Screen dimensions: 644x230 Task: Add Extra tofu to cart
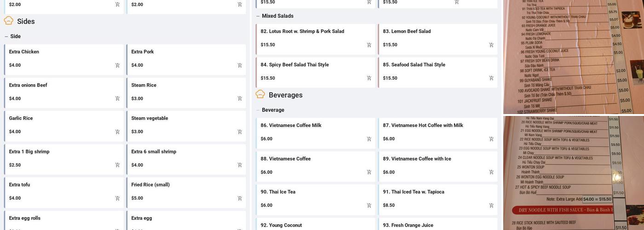117,198
